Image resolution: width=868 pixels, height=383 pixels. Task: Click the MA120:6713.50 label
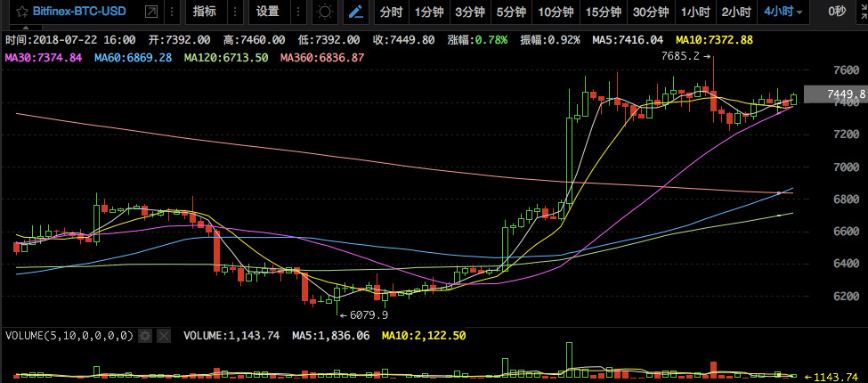tap(226, 58)
